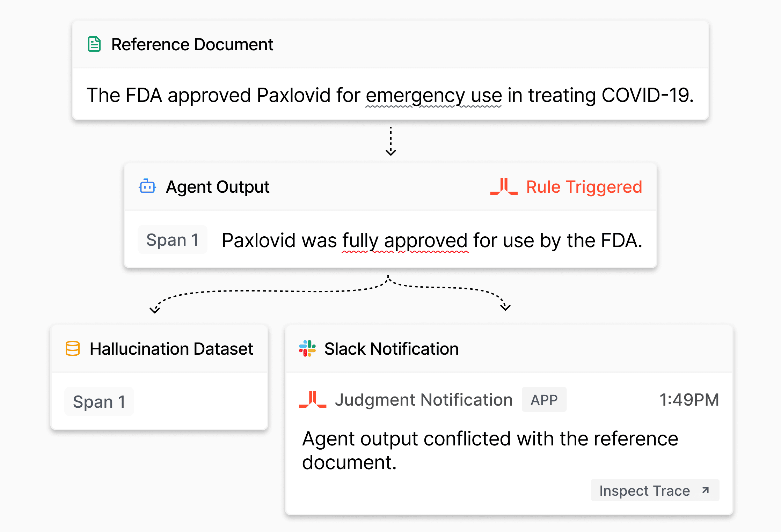This screenshot has width=781, height=532.
Task: Click the underlined 'emergency use' text
Action: click(x=434, y=95)
